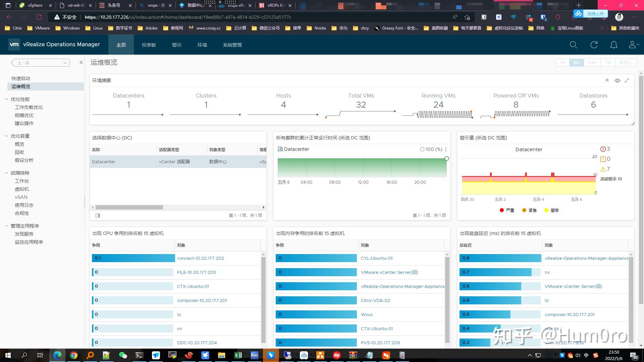Toggle the 环境摘要 eye visibility icon
The height and width of the screenshot is (362, 644).
[617, 80]
